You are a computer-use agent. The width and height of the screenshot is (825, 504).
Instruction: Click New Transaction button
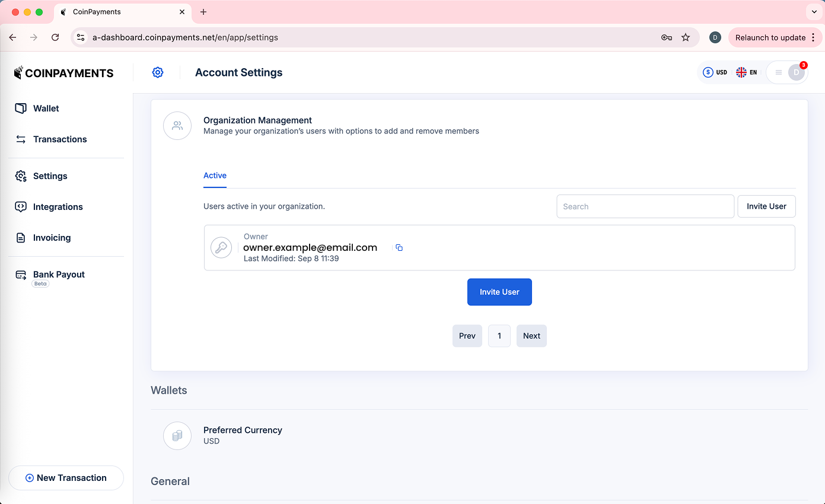pos(66,478)
